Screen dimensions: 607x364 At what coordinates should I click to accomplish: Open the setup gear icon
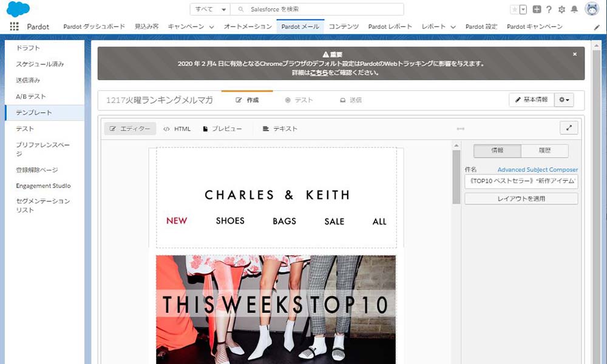click(561, 10)
